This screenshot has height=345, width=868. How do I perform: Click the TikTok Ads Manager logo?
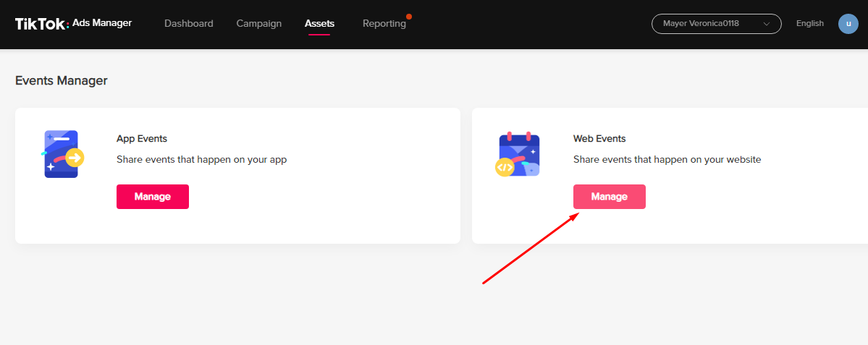[x=73, y=24]
